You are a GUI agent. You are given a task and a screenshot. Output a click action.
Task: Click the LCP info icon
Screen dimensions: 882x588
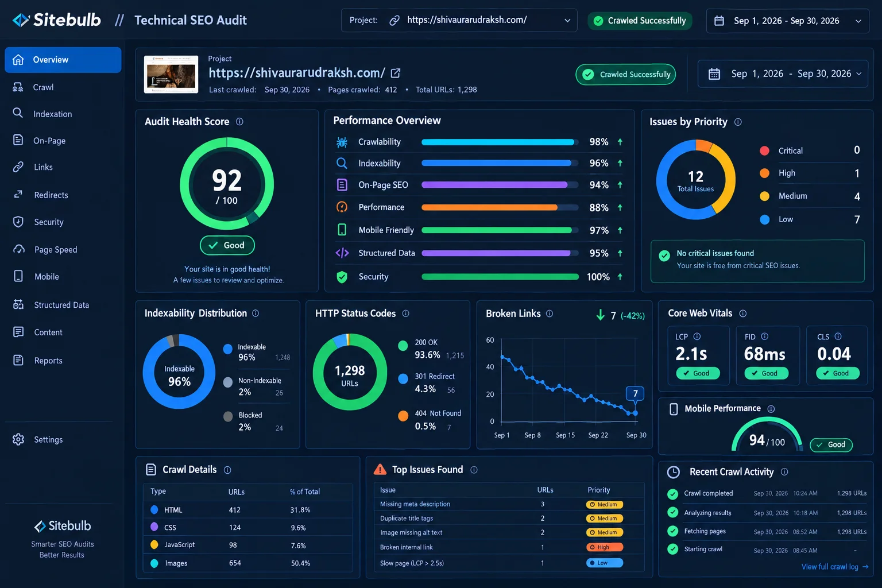click(697, 336)
